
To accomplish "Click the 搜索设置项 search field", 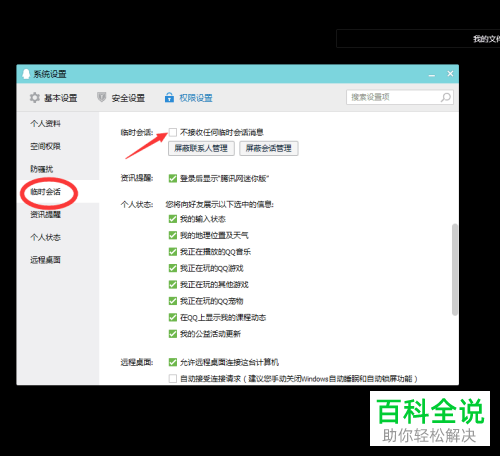I will pyautogui.click(x=400, y=97).
